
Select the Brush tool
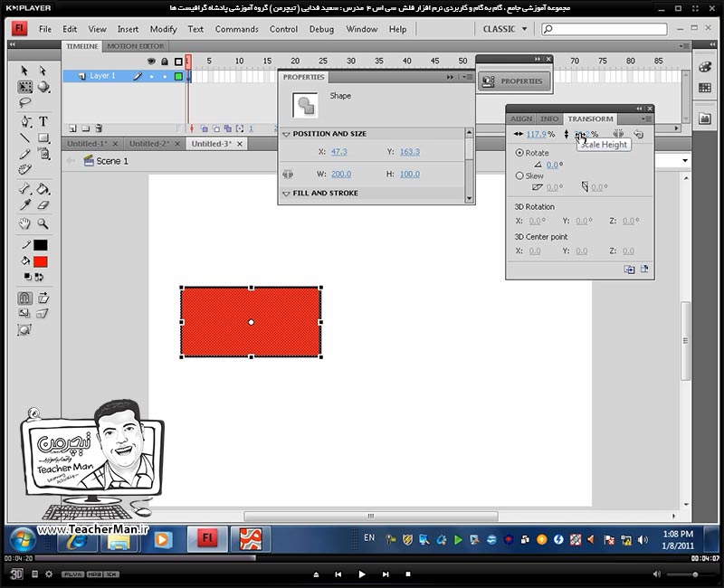click(x=43, y=154)
